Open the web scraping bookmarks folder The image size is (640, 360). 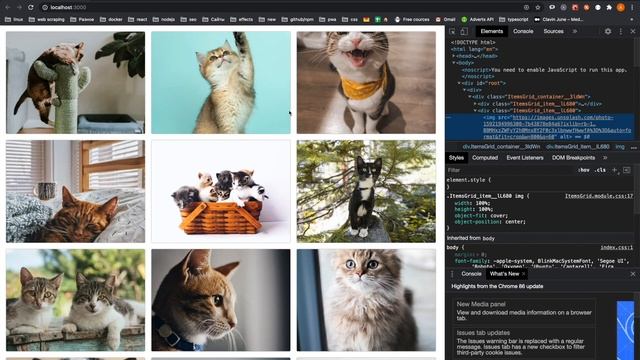tap(47, 19)
